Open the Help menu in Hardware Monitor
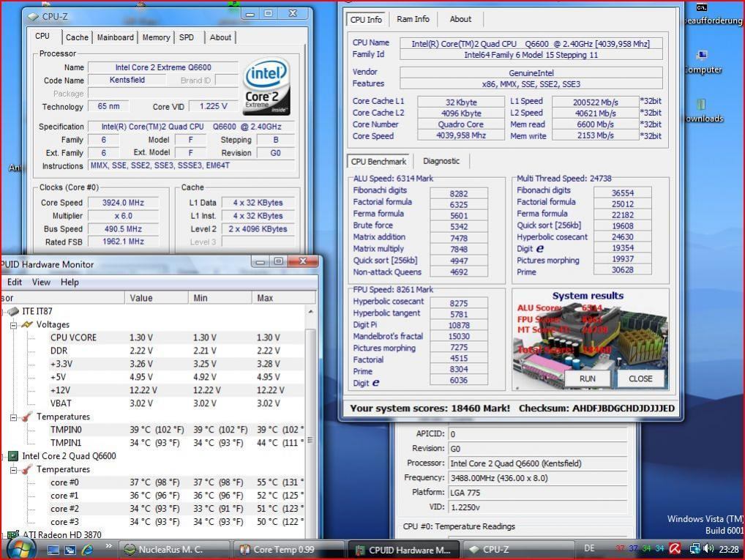This screenshot has height=560, width=745. (70, 283)
